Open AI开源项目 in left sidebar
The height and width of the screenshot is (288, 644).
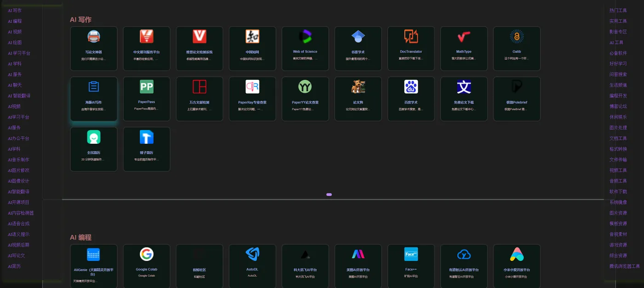(18, 202)
